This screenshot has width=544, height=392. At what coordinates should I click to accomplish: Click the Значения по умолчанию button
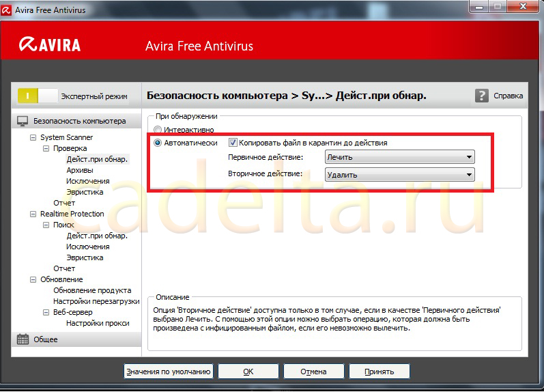click(169, 372)
